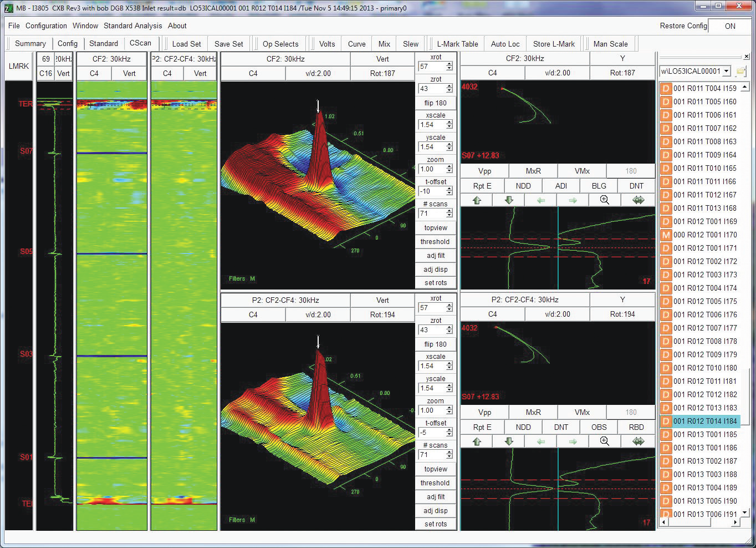
Task: Click the zoom magnifier in the P2 strip panel
Action: click(604, 442)
